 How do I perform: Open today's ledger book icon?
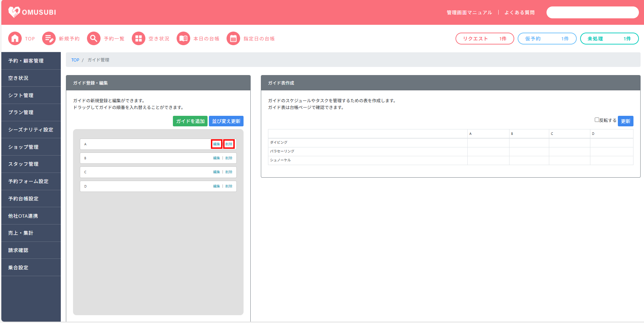click(x=183, y=39)
